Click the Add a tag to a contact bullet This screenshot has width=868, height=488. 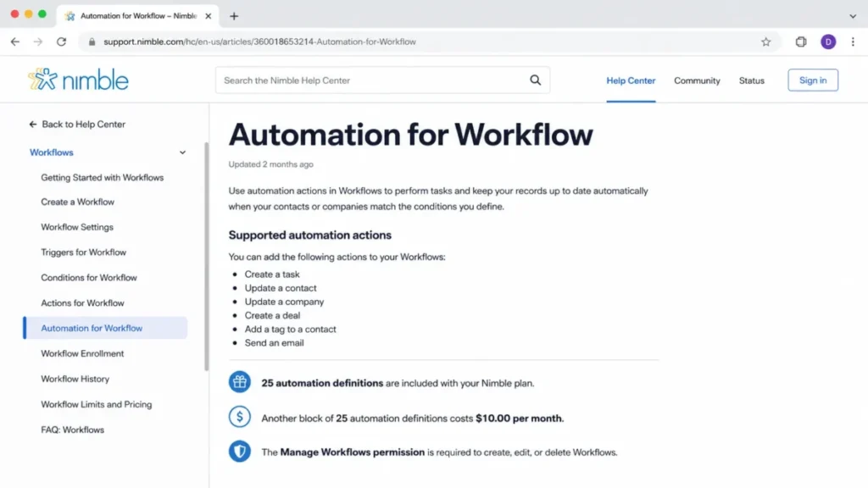(290, 330)
